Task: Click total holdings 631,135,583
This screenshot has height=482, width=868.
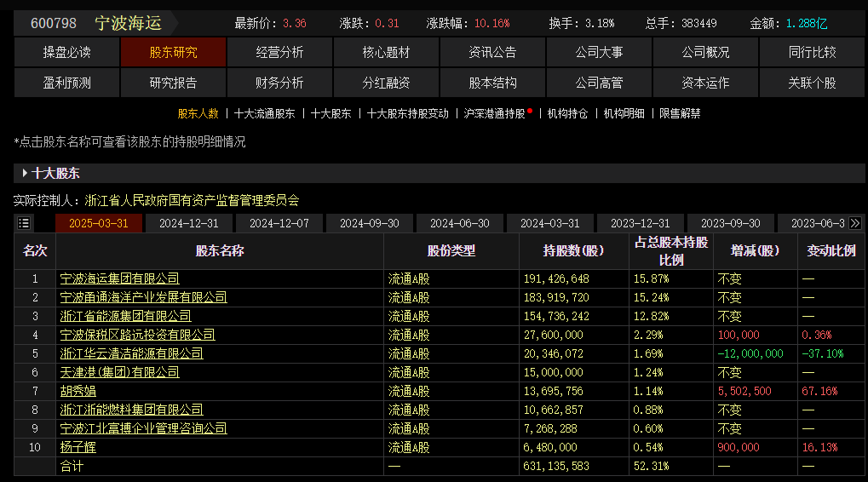Action: (x=556, y=466)
